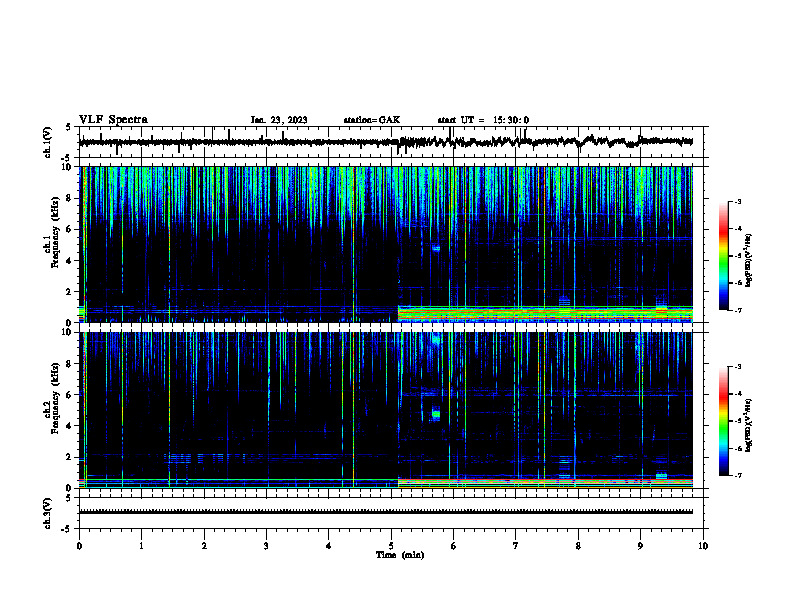Viewport: 792px width, 612px height.
Task: Click time axis tick label "10"
Action: pos(703,546)
